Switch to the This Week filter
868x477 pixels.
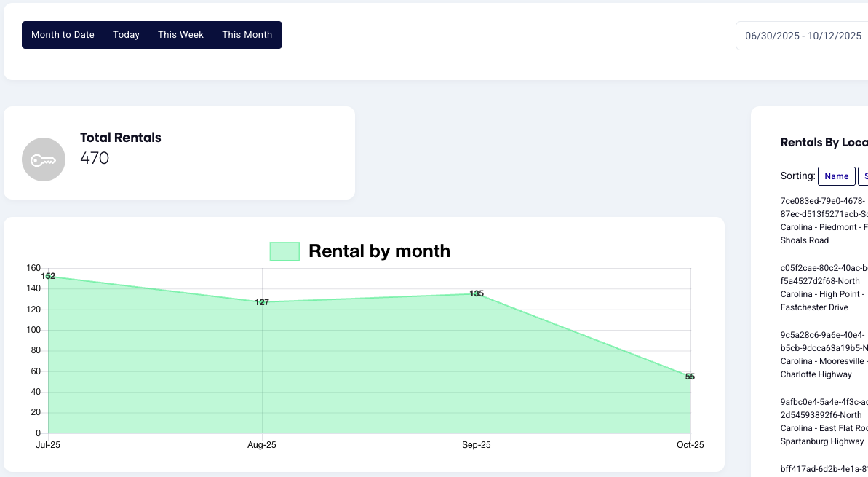(x=180, y=34)
